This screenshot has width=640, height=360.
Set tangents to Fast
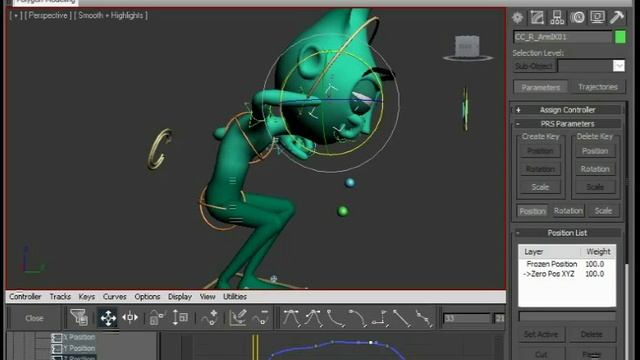[x=336, y=318]
